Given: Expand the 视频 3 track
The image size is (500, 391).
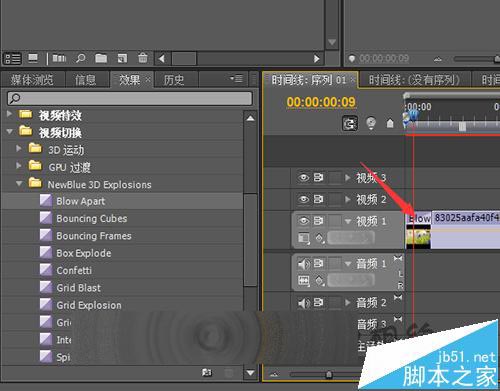Looking at the screenshot, I should (348, 178).
